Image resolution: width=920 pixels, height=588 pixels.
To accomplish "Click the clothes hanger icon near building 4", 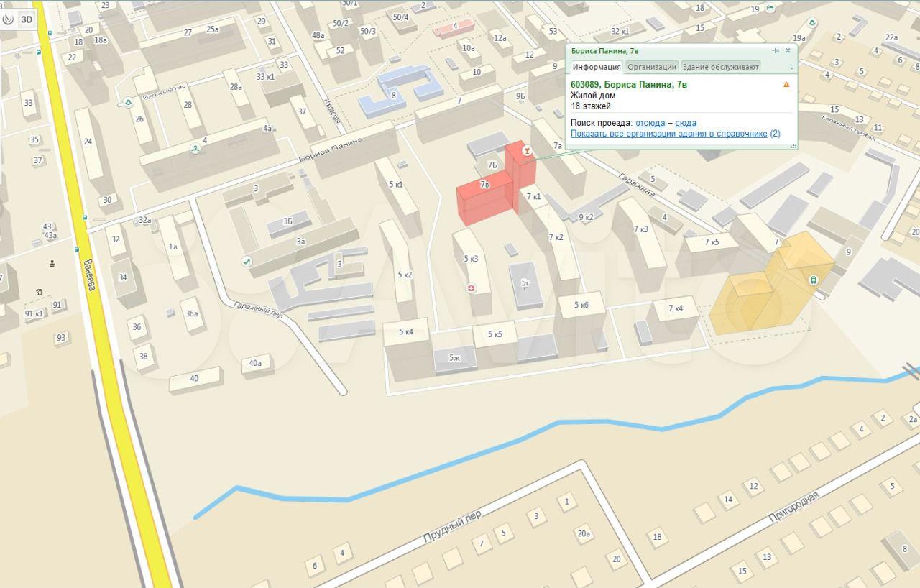I will (x=195, y=148).
